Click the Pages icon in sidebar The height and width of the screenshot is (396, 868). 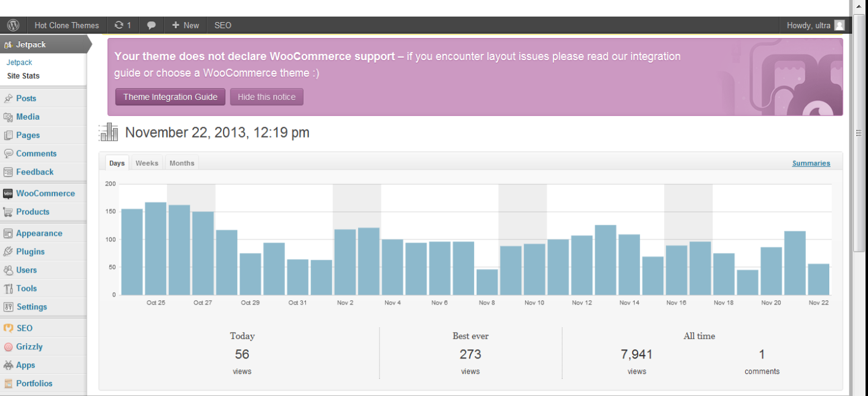click(8, 135)
